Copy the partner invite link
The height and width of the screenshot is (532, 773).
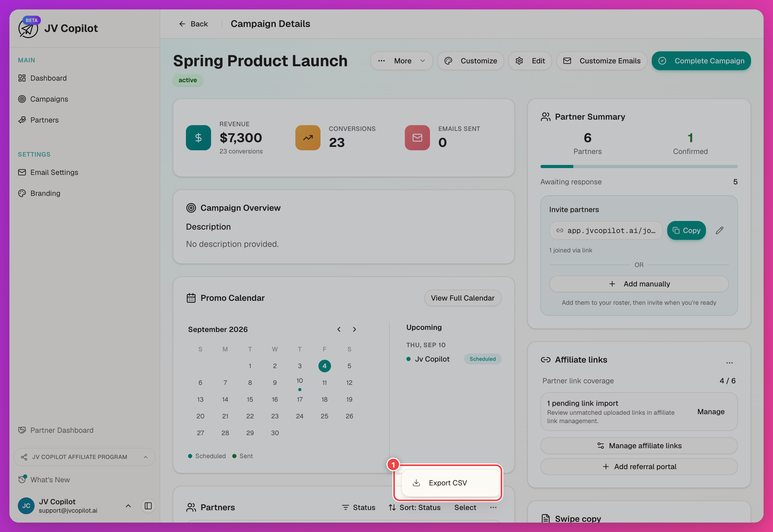(686, 230)
